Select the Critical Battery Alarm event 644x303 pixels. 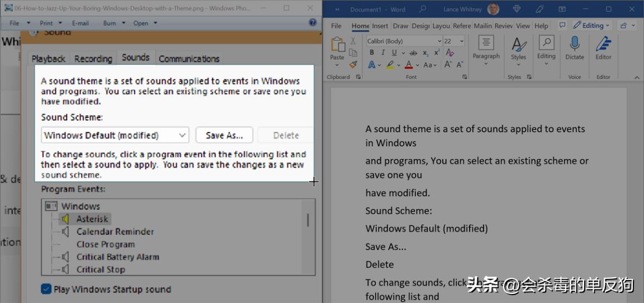[117, 257]
